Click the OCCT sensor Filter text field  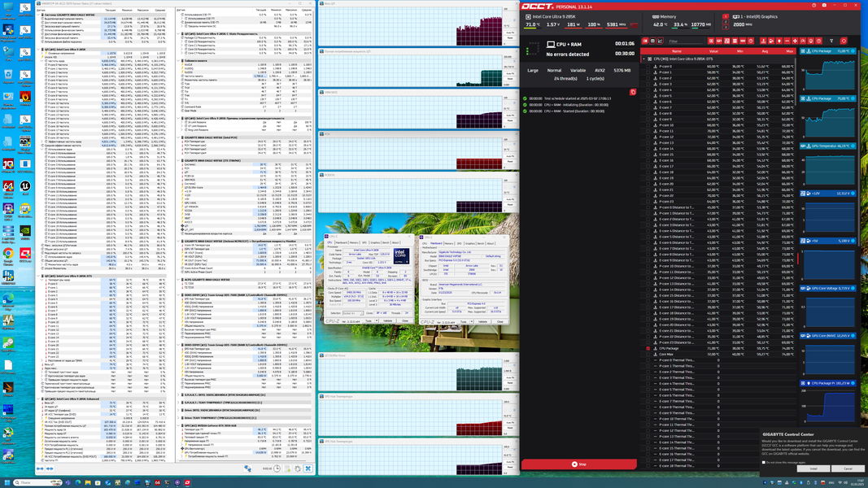686,41
